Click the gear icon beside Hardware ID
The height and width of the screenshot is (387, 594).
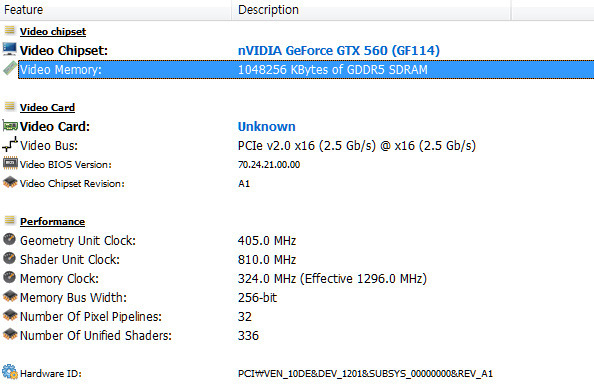click(x=10, y=372)
